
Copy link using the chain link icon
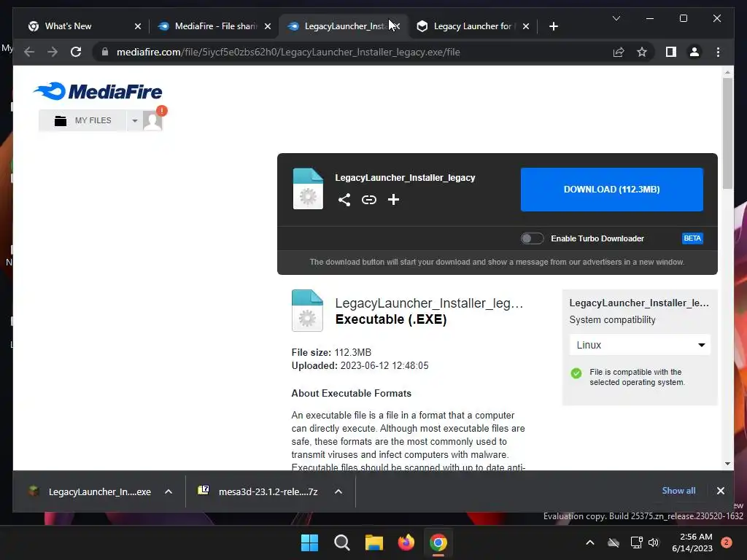click(368, 200)
